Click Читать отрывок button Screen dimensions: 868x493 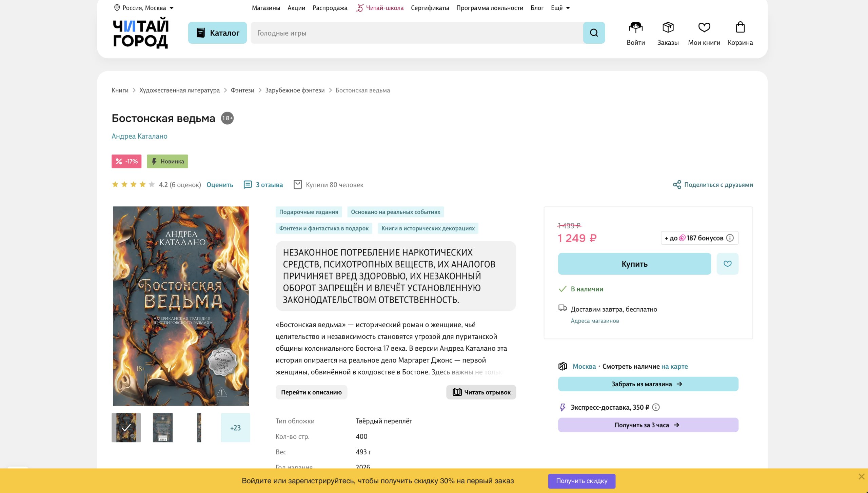(x=481, y=392)
